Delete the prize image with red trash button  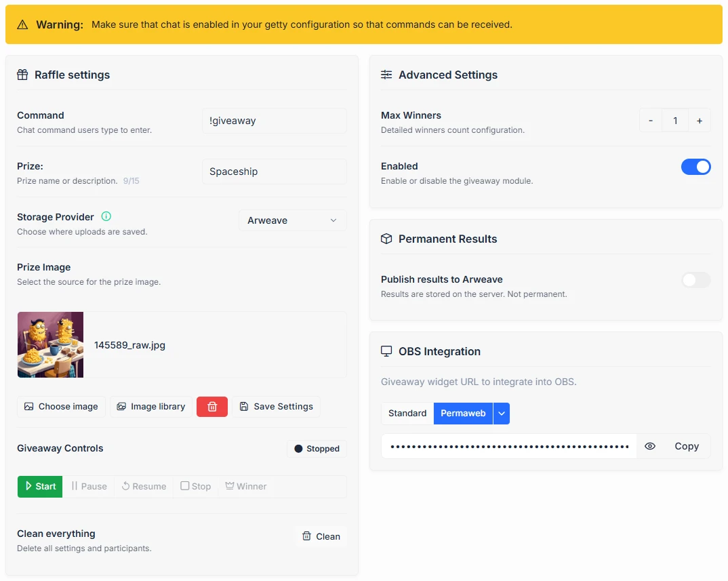212,406
